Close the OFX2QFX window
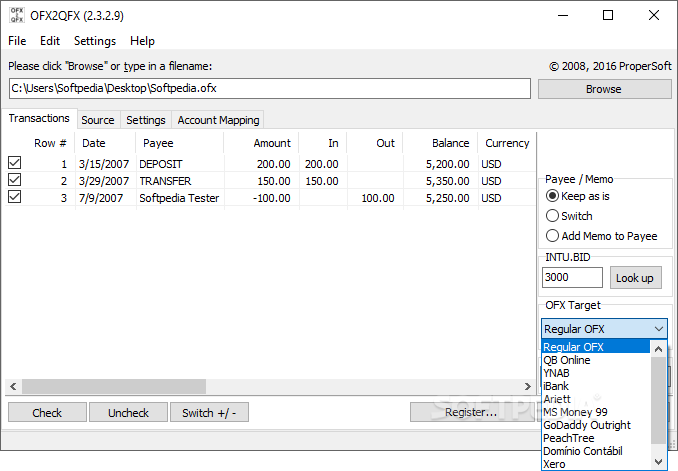Viewport: 678px width, 471px height. pos(654,16)
